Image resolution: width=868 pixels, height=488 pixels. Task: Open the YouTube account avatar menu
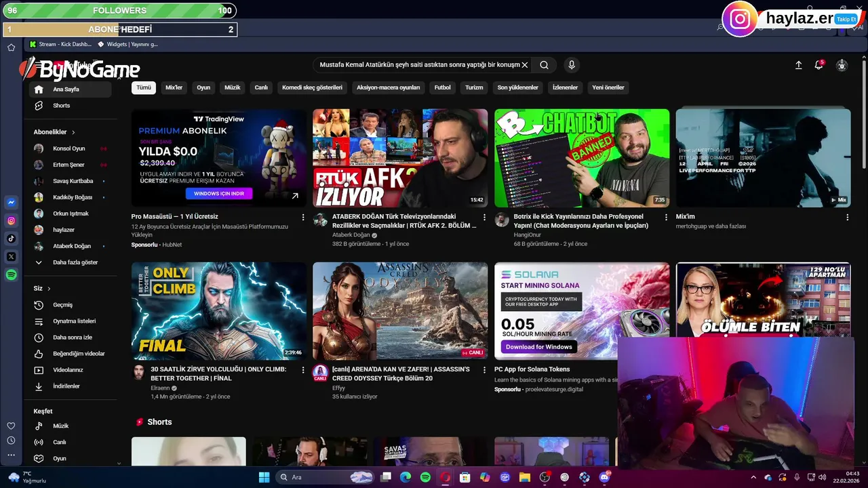(842, 65)
